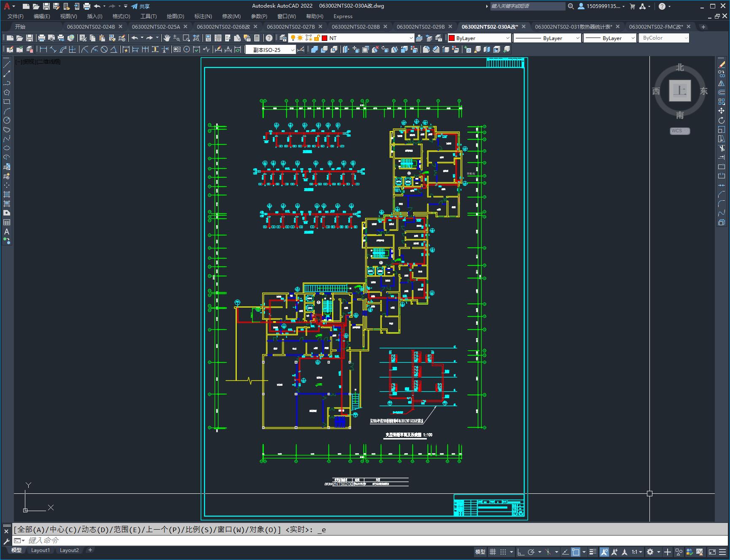
Task: Open the 格式(O) menu
Action: point(121,16)
